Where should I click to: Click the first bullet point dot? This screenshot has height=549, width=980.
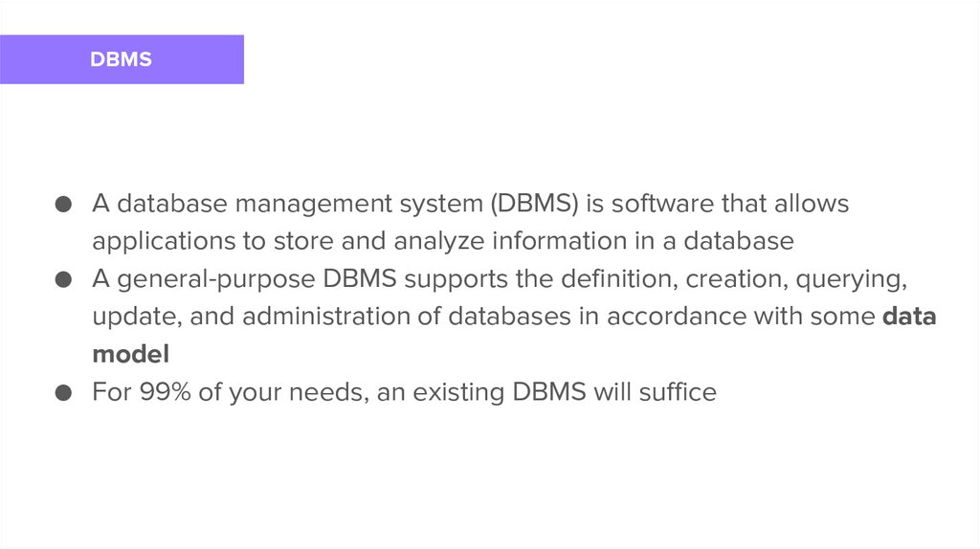click(x=64, y=205)
